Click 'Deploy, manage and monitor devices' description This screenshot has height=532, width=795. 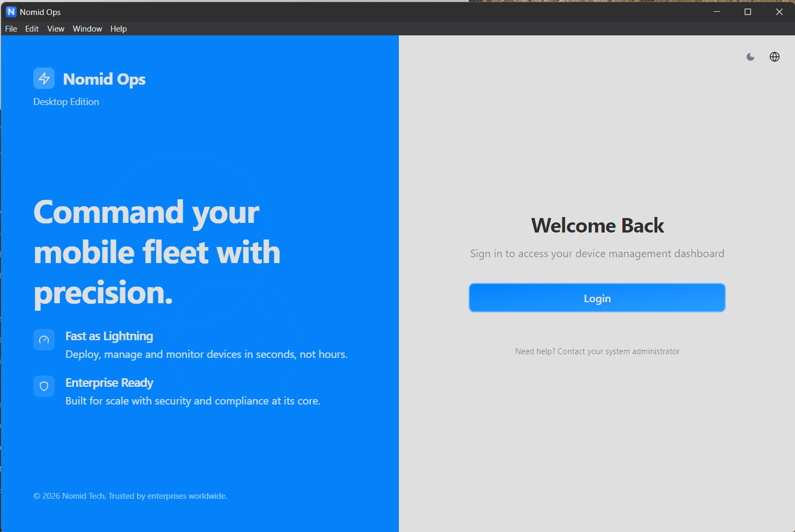pyautogui.click(x=206, y=354)
